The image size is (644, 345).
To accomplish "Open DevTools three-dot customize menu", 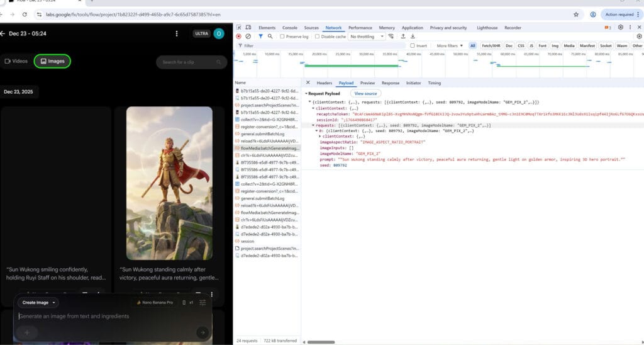I will pos(630,28).
